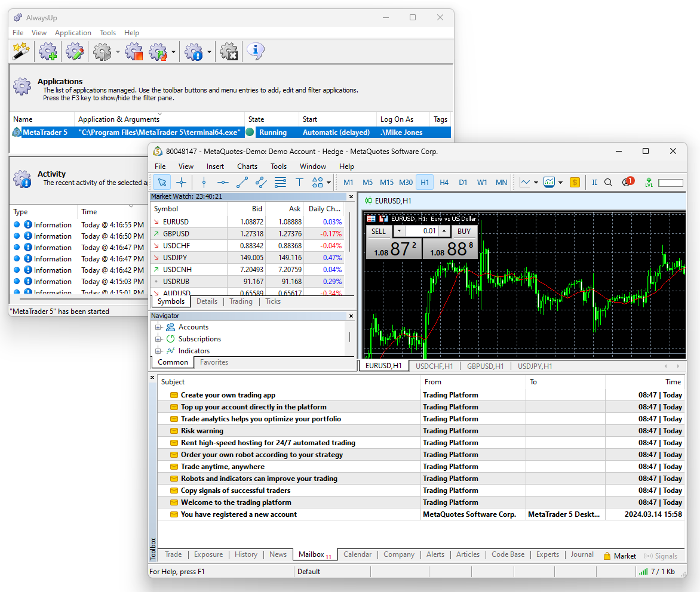
Task: Click the 1.08 88 buy price panel
Action: pos(450,249)
